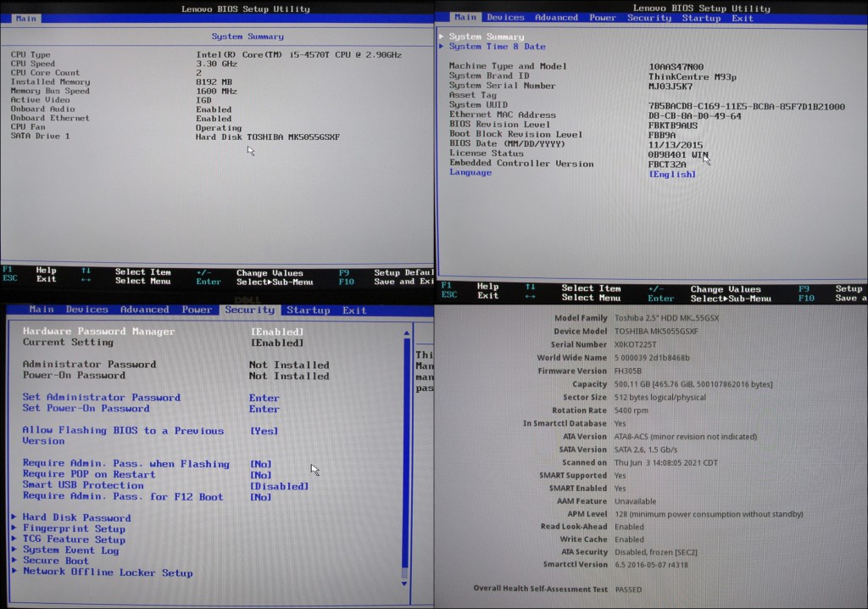Toggle Smart USB Protection [Disabled] value

(x=279, y=487)
